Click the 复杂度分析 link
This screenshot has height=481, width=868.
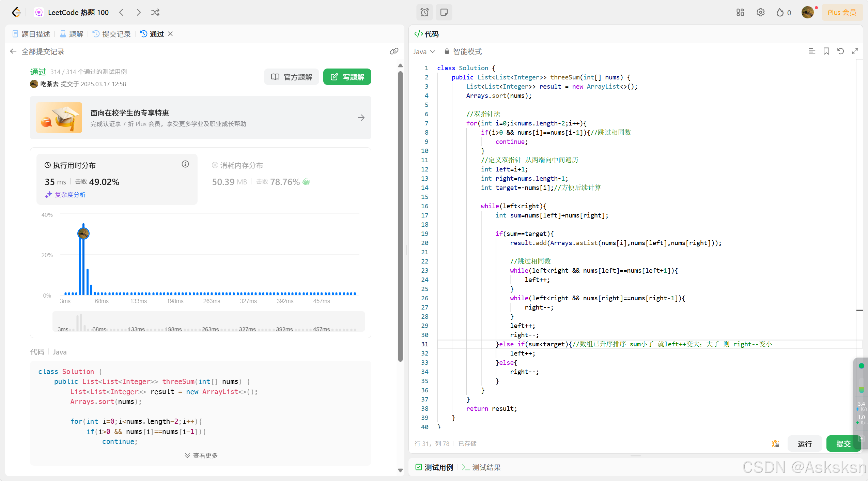(70, 195)
